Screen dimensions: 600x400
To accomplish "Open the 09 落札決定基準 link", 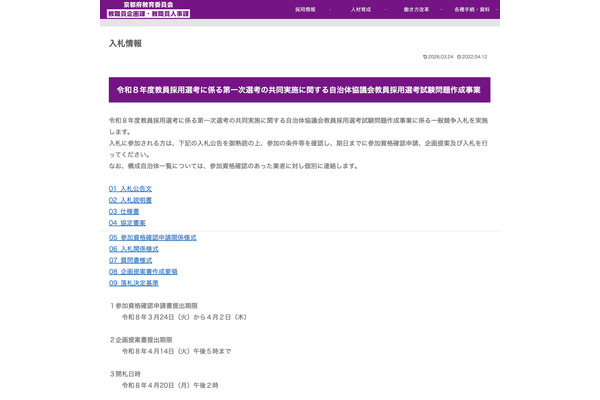I will pyautogui.click(x=134, y=282).
